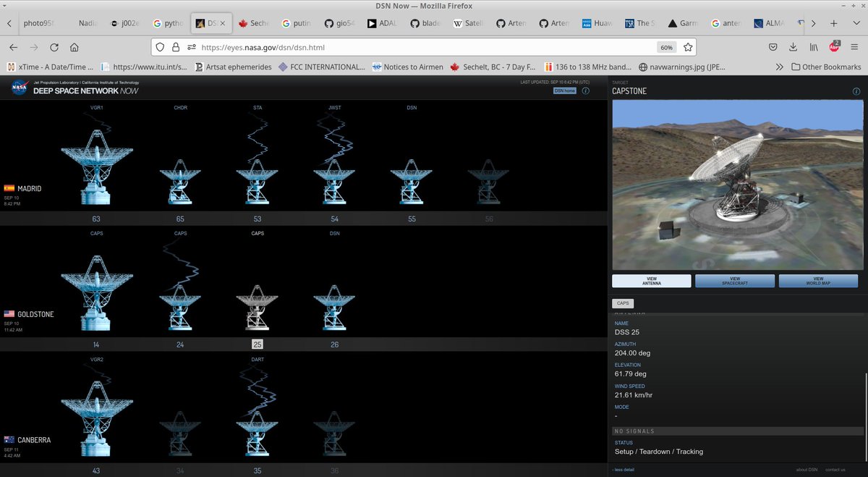The image size is (868, 477).
Task: Select the CAPS tab in details panel
Action: pos(622,303)
